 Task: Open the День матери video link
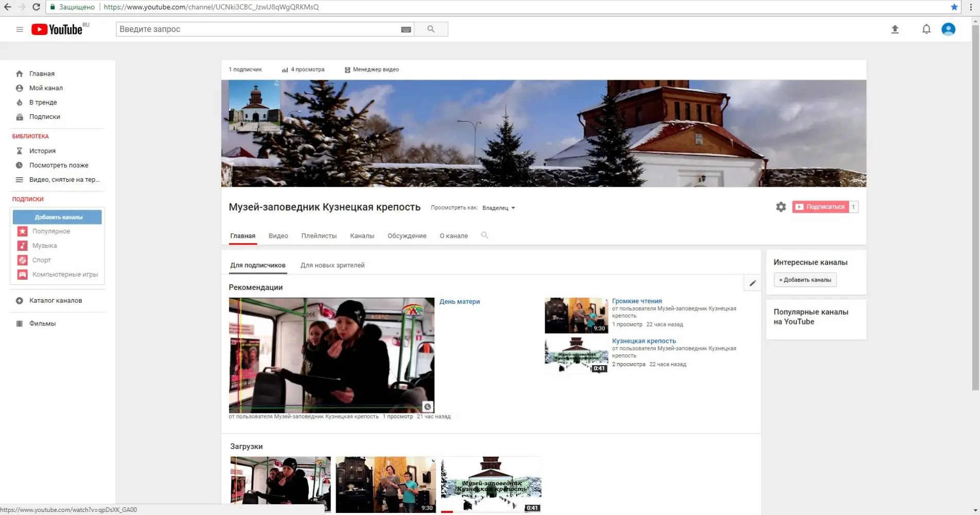click(460, 302)
